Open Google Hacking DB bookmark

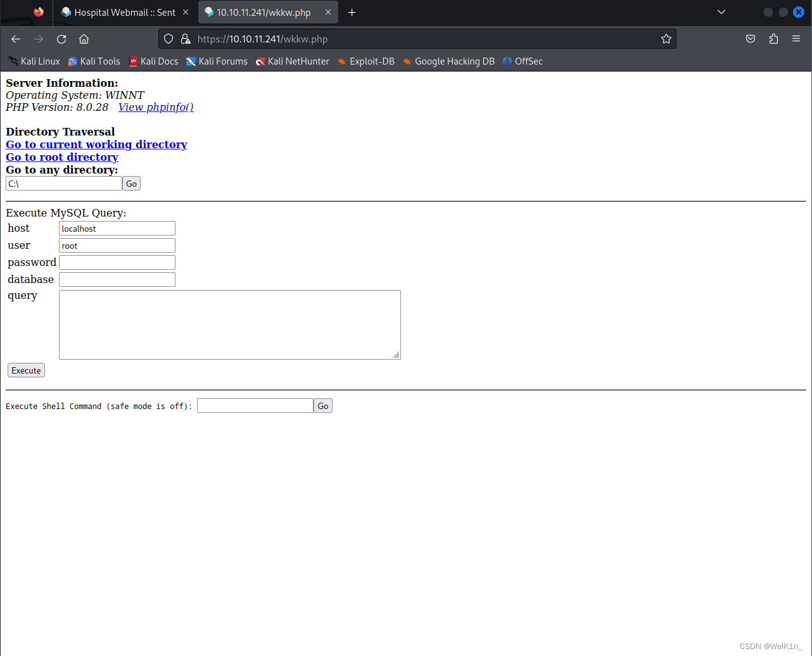448,61
